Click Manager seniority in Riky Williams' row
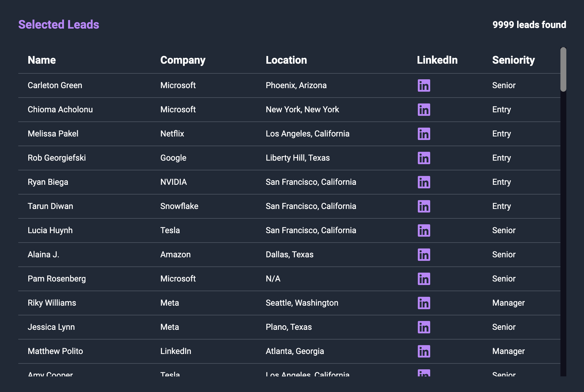This screenshot has height=392, width=584. tap(508, 303)
